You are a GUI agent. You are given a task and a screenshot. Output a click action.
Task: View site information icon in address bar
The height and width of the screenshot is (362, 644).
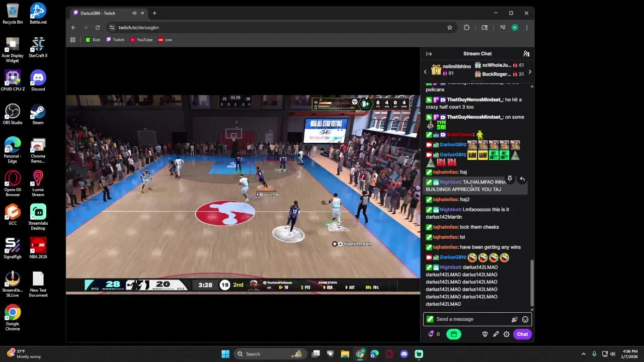point(112,28)
